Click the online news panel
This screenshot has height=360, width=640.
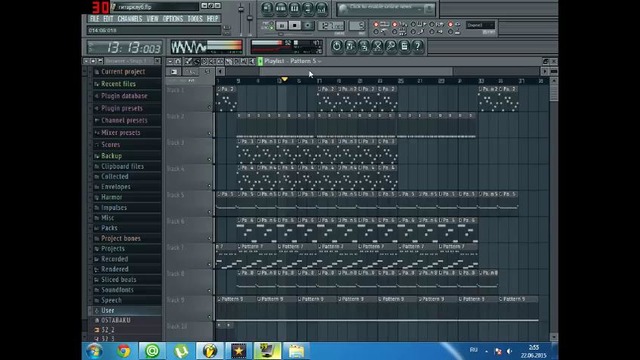[386, 9]
